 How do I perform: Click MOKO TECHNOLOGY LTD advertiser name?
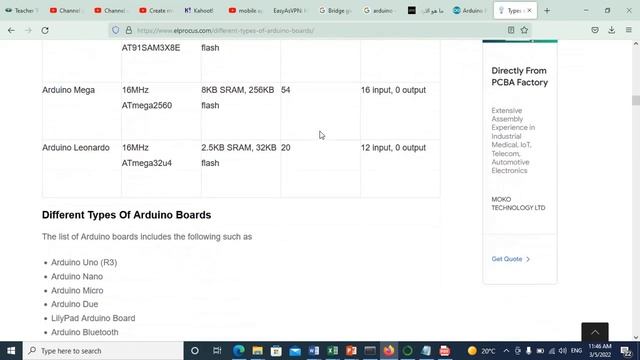[x=518, y=203]
